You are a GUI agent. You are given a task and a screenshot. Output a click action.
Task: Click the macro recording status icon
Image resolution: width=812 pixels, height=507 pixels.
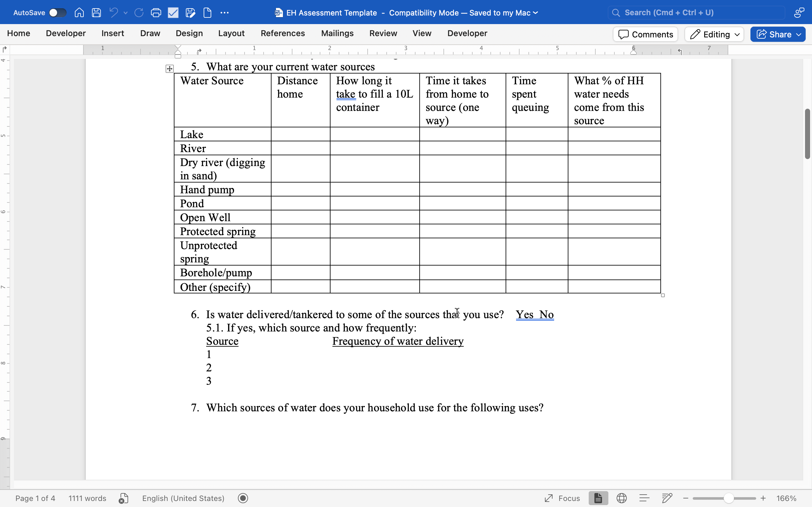(x=243, y=498)
